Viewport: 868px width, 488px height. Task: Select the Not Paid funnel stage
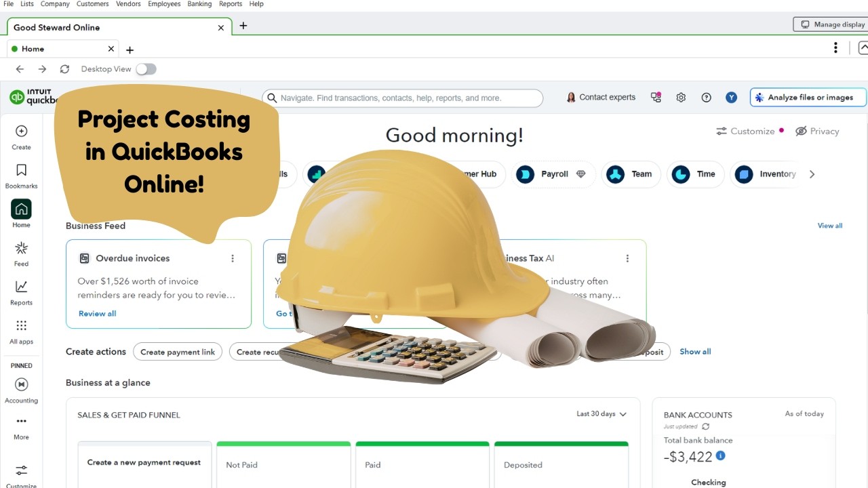[x=283, y=464]
